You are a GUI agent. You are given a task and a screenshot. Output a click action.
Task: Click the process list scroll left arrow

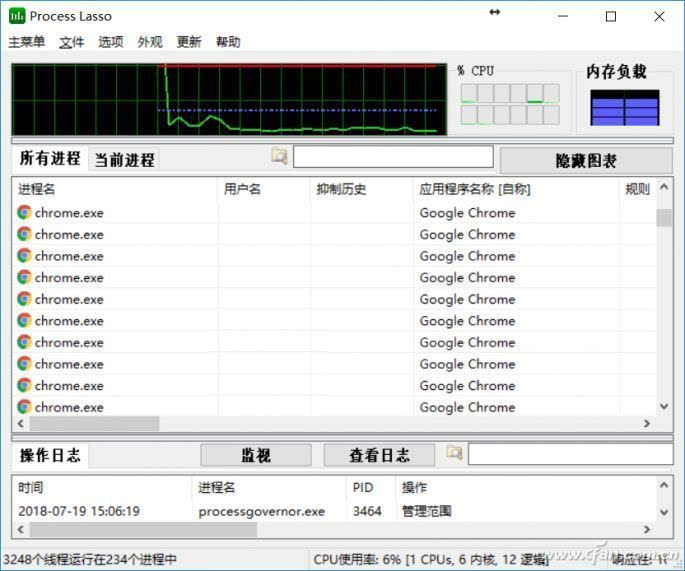point(21,423)
